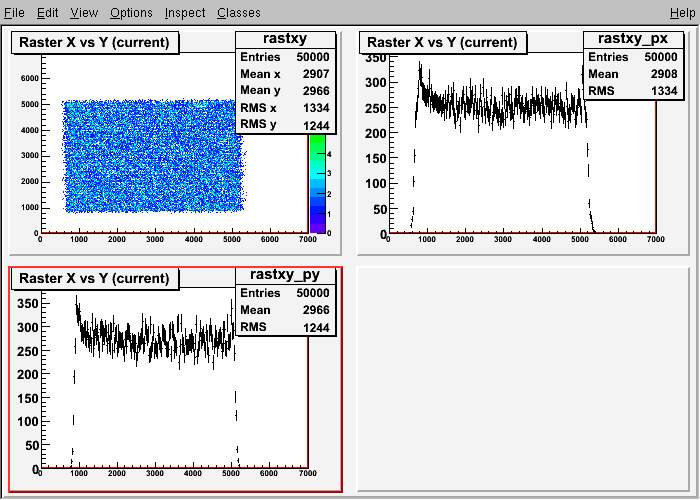
Task: Open the View menu
Action: [x=84, y=12]
